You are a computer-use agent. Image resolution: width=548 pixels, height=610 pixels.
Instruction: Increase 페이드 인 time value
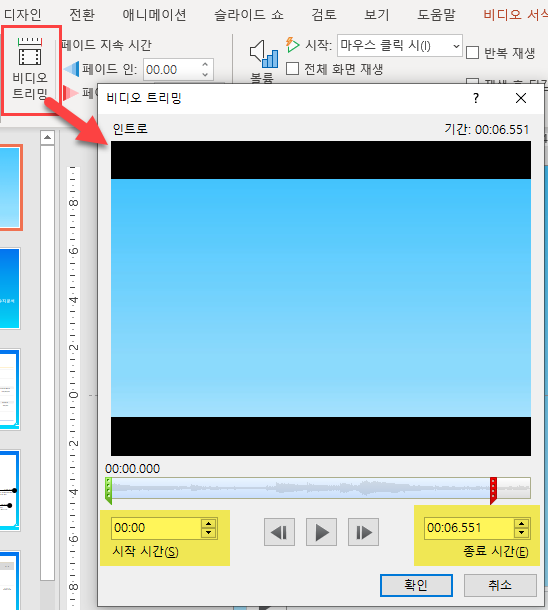pos(205,64)
